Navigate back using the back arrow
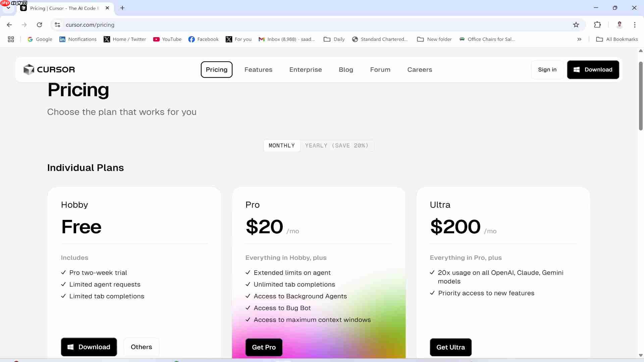Image resolution: width=644 pixels, height=362 pixels. click(9, 25)
